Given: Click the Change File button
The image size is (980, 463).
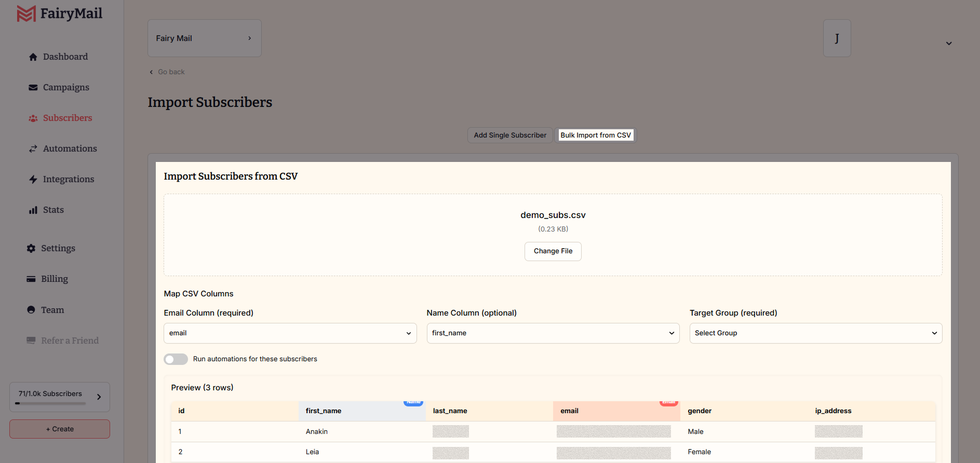Looking at the screenshot, I should pyautogui.click(x=553, y=251).
